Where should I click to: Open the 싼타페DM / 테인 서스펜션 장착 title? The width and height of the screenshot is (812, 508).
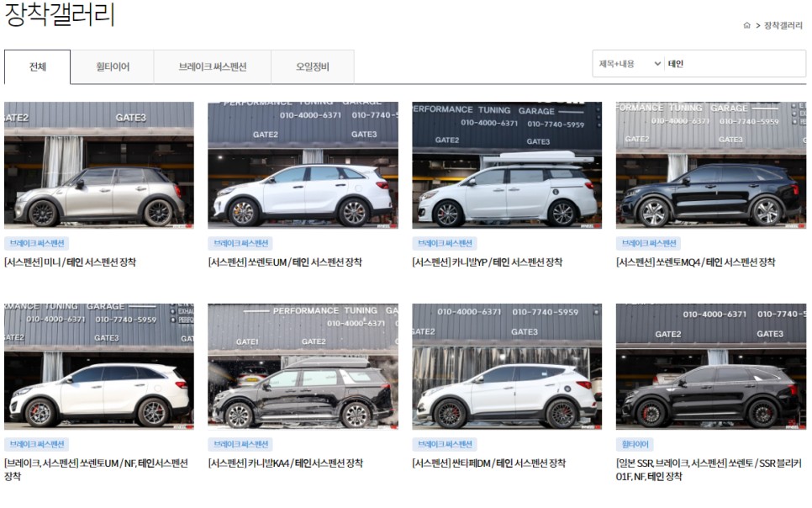click(488, 463)
